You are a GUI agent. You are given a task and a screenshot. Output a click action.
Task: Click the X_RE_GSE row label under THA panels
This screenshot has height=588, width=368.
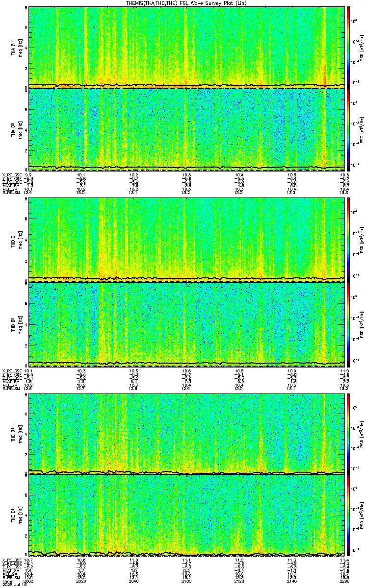pyautogui.click(x=10, y=174)
